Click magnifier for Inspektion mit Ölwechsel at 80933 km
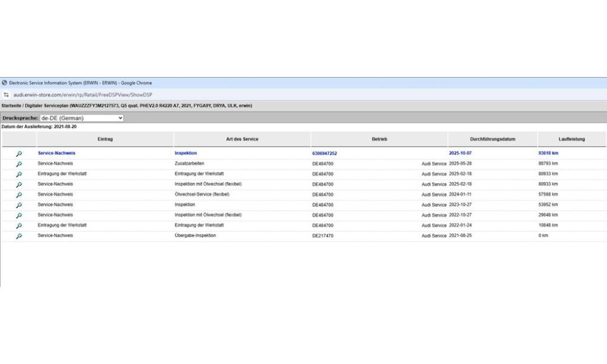The image size is (607, 364). (x=19, y=185)
